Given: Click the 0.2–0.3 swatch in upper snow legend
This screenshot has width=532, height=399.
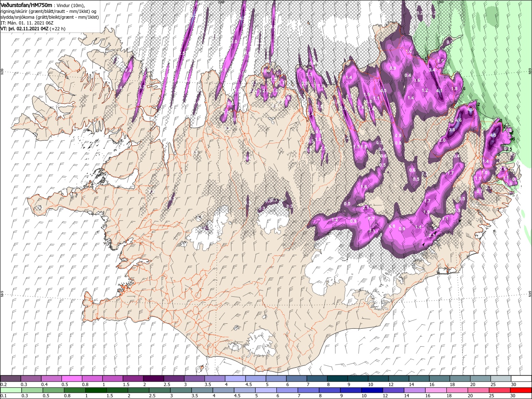Looking at the screenshot, I should (10, 378).
